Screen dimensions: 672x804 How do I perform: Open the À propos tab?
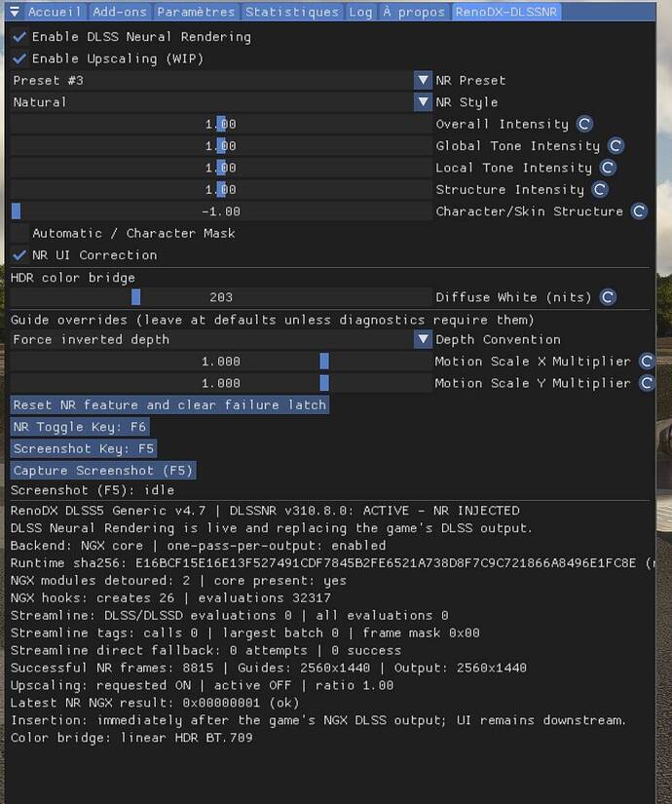[414, 12]
